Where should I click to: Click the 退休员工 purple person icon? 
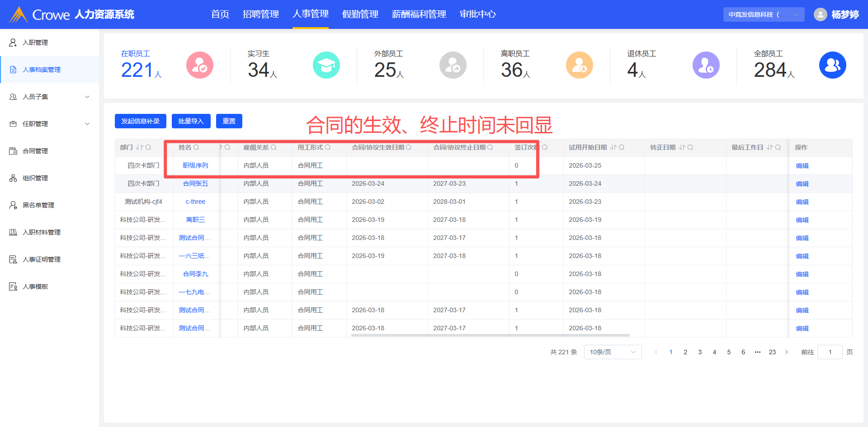tap(706, 66)
